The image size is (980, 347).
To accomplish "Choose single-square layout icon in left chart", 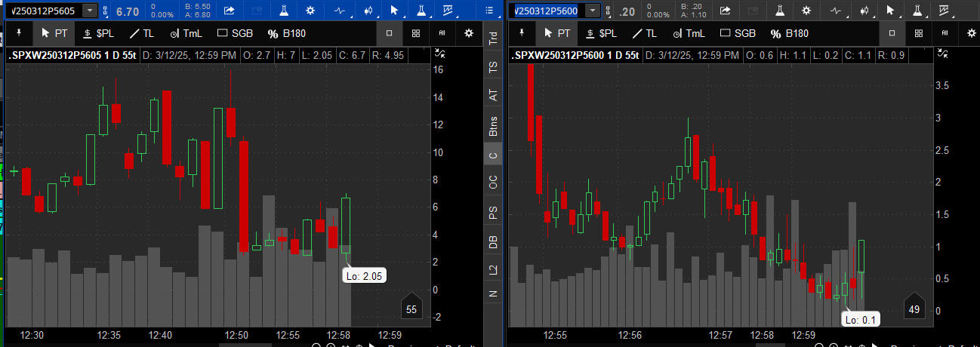I will 389,33.
